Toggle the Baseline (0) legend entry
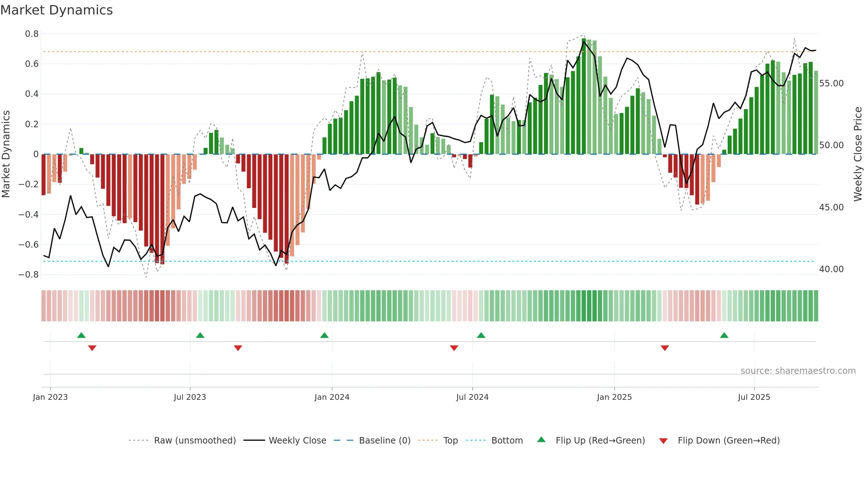 tap(385, 440)
